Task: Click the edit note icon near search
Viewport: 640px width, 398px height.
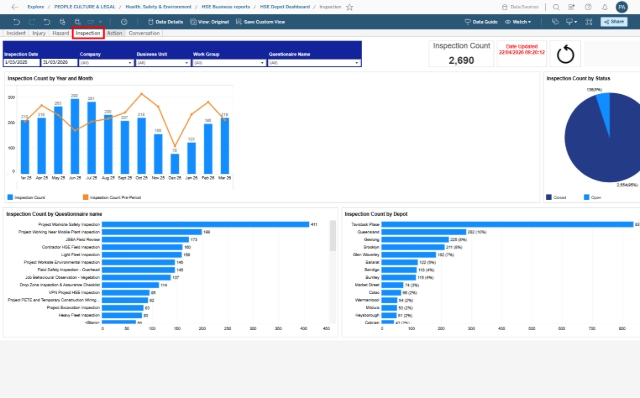Action: [x=571, y=7]
